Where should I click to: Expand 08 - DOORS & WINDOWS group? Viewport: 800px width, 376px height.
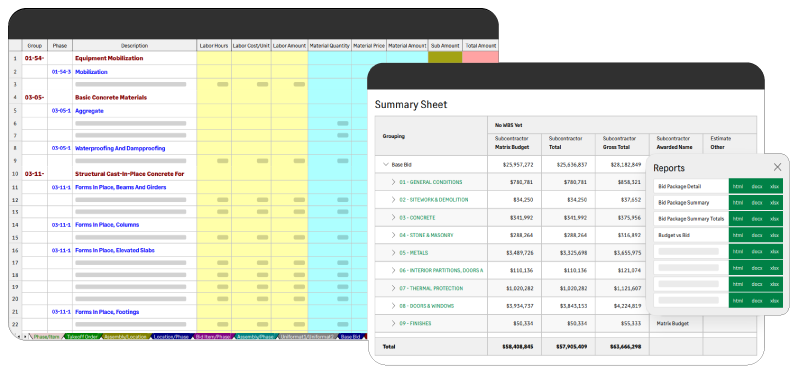coord(393,306)
